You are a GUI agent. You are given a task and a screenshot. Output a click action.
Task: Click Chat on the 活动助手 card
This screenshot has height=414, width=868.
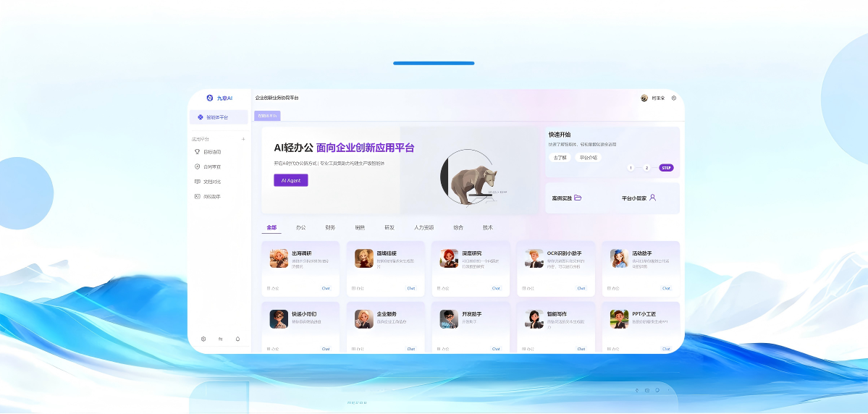point(666,288)
